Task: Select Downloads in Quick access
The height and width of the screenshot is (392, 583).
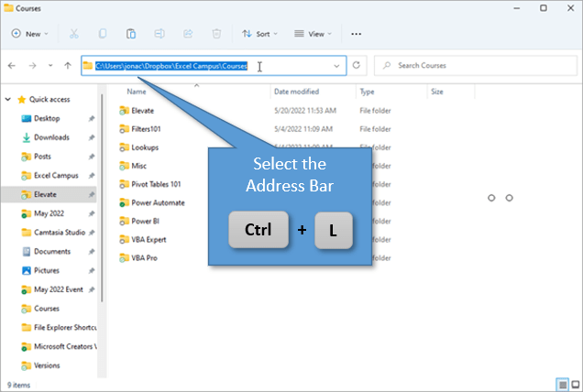Action: point(51,137)
